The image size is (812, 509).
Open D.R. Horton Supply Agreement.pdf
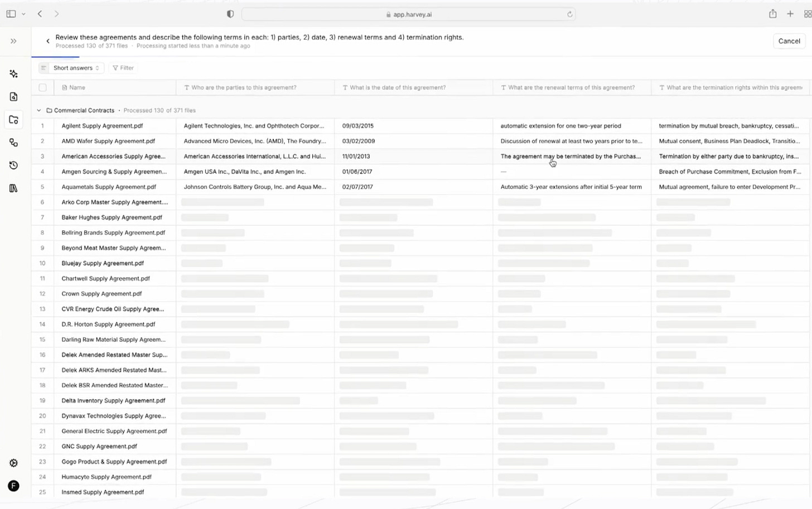pyautogui.click(x=108, y=324)
